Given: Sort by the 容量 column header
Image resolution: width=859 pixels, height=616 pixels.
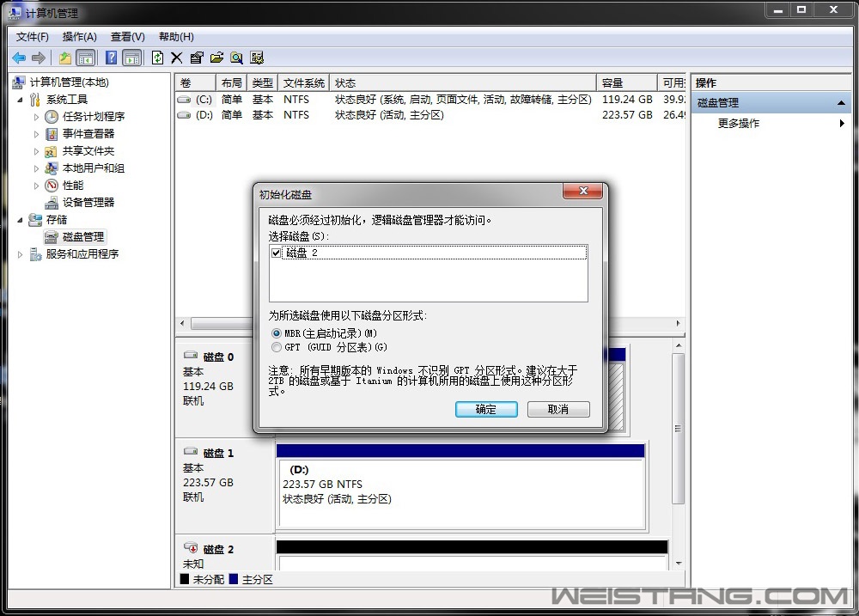Looking at the screenshot, I should [627, 82].
